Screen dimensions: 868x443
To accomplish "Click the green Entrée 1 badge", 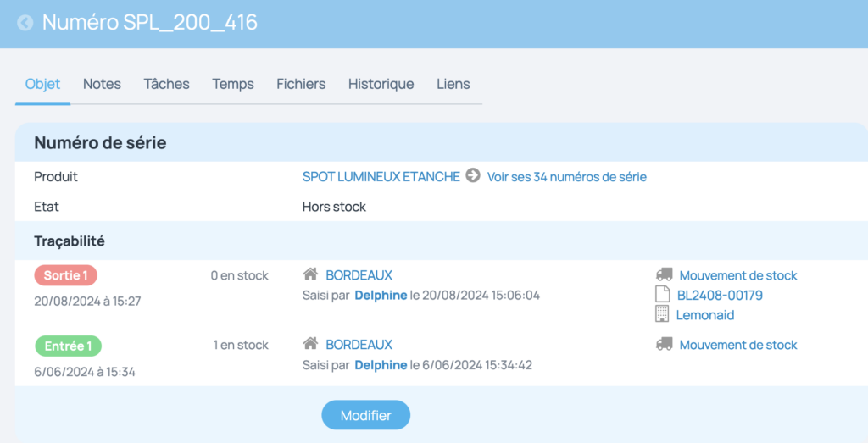I will point(68,346).
